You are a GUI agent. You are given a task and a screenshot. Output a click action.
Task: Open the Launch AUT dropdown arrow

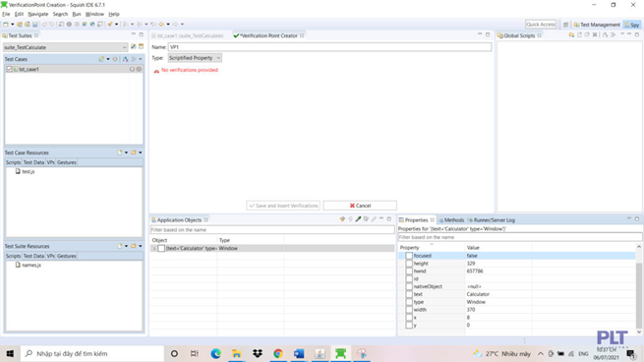(x=116, y=25)
